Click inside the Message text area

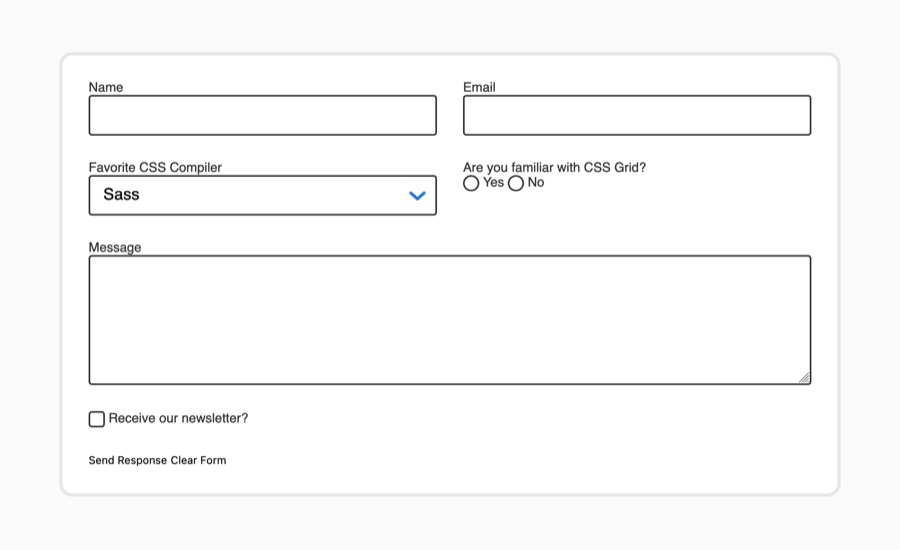450,320
